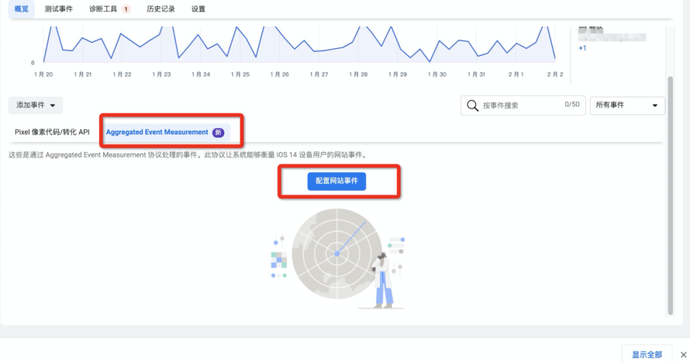
Task: Click the +1 link beside chart
Action: click(582, 48)
